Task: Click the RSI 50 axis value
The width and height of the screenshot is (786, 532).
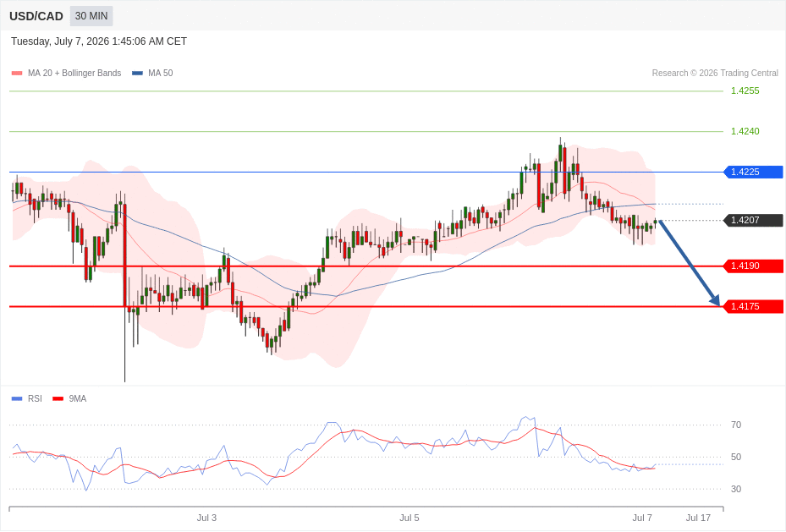Action: click(x=736, y=457)
